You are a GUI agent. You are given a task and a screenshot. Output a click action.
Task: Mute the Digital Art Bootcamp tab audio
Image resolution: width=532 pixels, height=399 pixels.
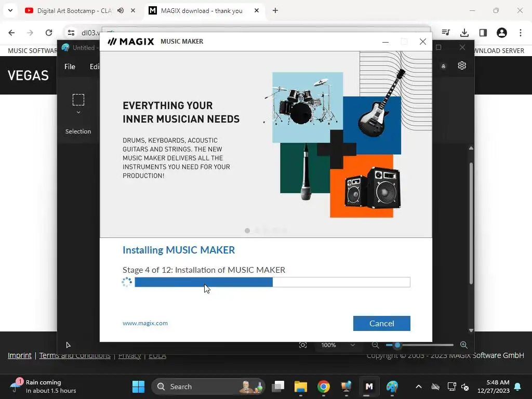click(121, 10)
